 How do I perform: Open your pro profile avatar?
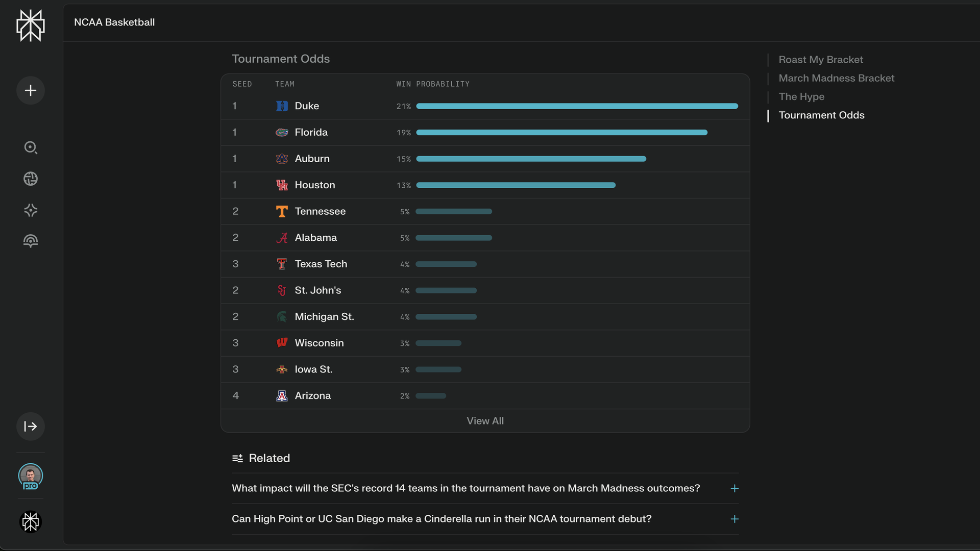click(31, 477)
